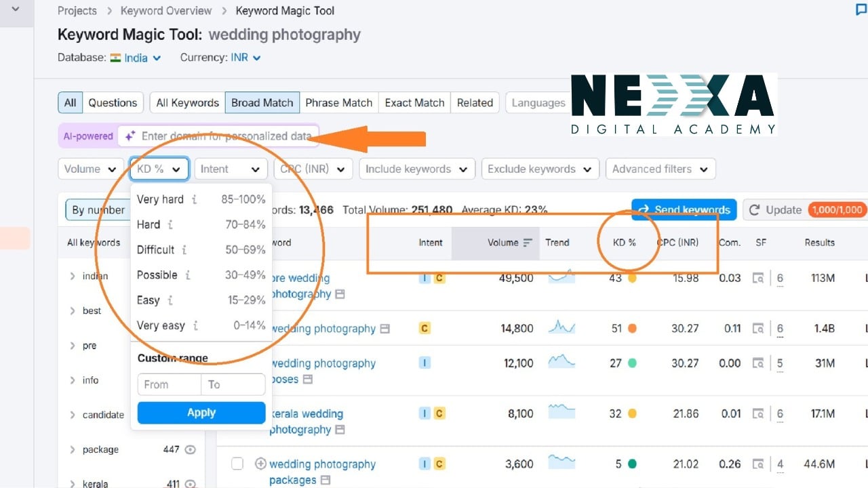
Task: Click Update button
Action: [806, 210]
